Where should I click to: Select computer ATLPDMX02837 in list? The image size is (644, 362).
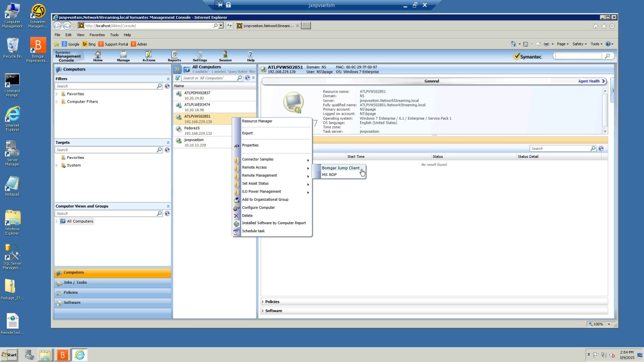coord(214,95)
